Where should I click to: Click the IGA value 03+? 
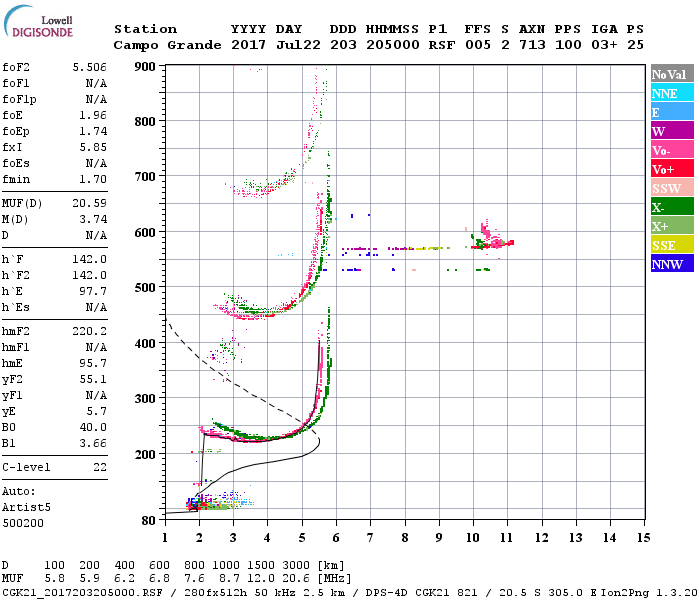coord(604,45)
